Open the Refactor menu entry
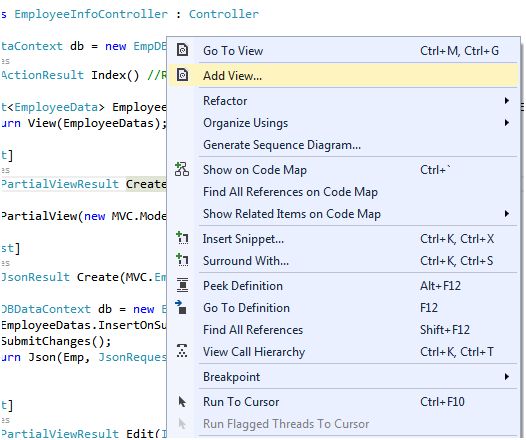Viewport: 526px width, 440px height. click(x=343, y=101)
